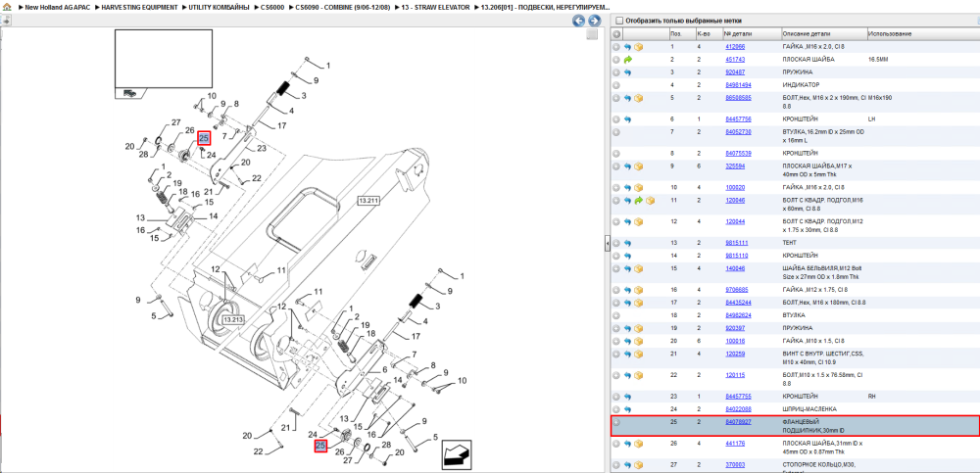This screenshot has width=980, height=473.
Task: Open the CS6000 breadcrumb
Action: coord(271,7)
